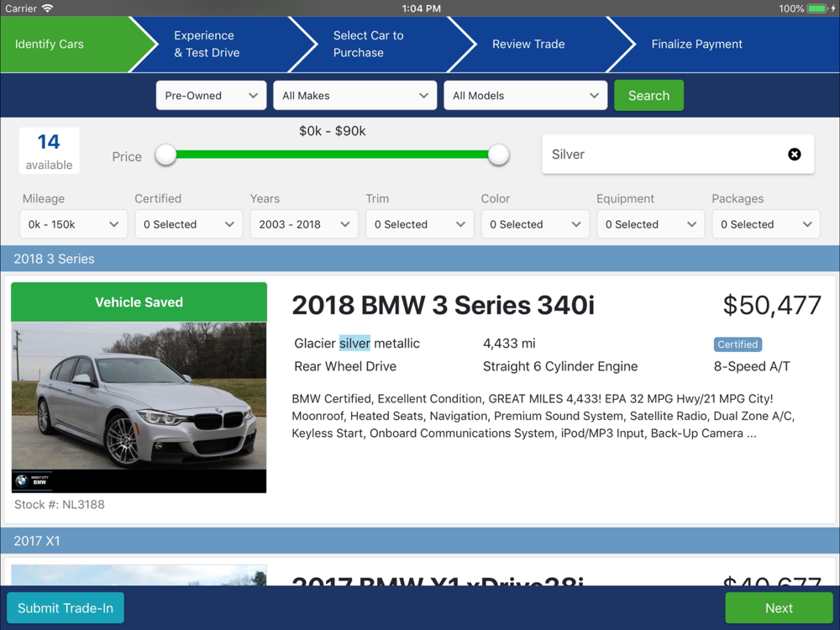Click the $0k - $90k price range label
The width and height of the screenshot is (840, 630).
pyautogui.click(x=332, y=131)
